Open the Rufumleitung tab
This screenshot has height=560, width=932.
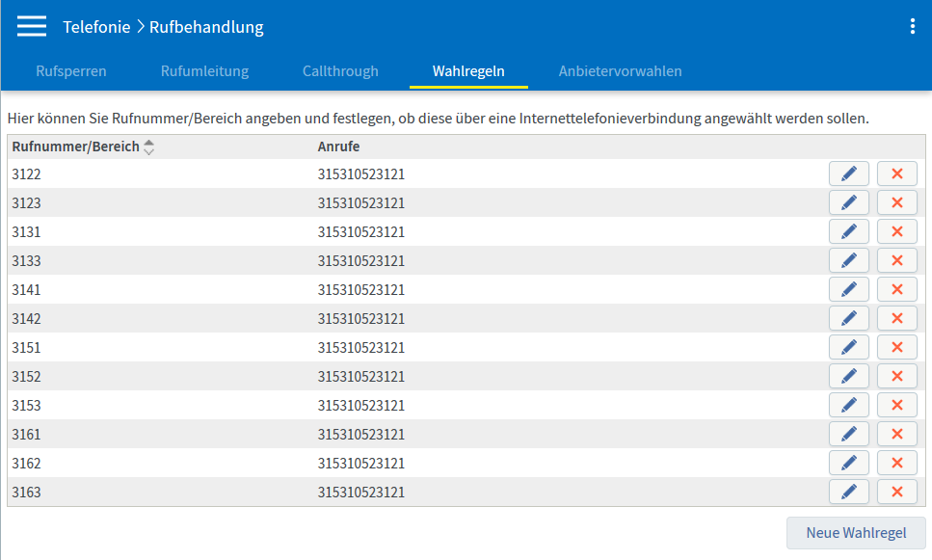204,71
